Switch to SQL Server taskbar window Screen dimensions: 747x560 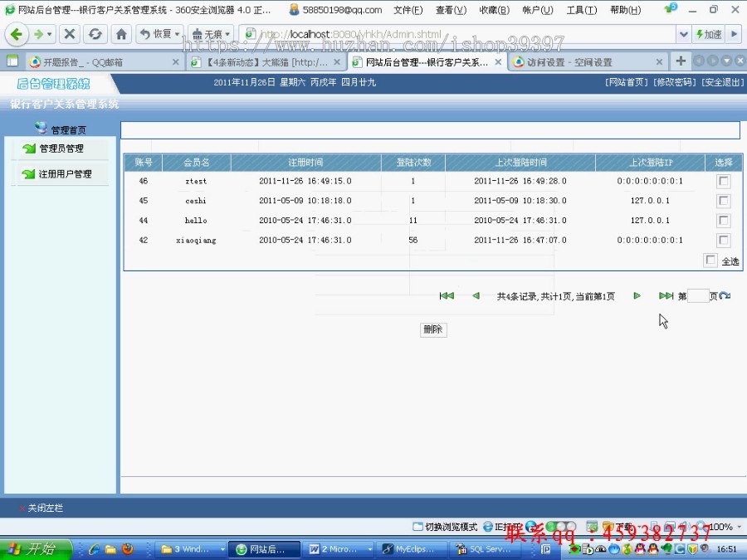pyautogui.click(x=485, y=549)
